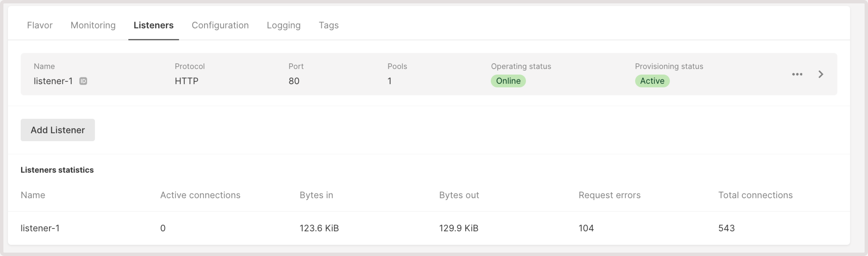
Task: Switch to the Flavor tab
Action: coord(39,25)
